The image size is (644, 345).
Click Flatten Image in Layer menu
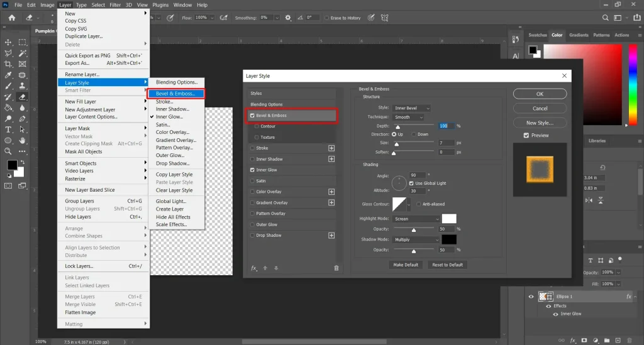[x=80, y=312]
